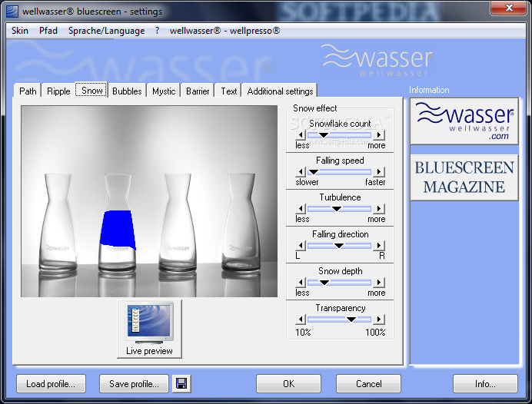The height and width of the screenshot is (404, 532).
Task: Click the Snowflake count slider thumb
Action: click(324, 135)
